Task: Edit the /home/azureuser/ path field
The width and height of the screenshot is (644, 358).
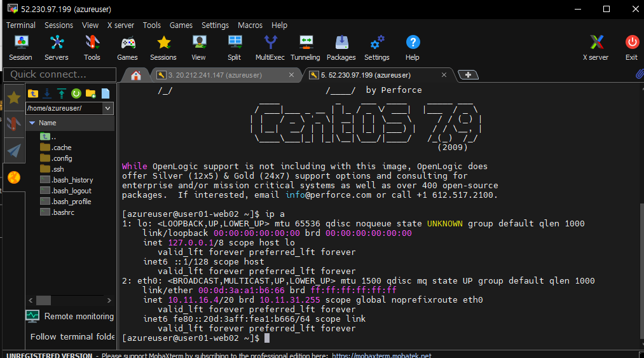Action: point(64,109)
